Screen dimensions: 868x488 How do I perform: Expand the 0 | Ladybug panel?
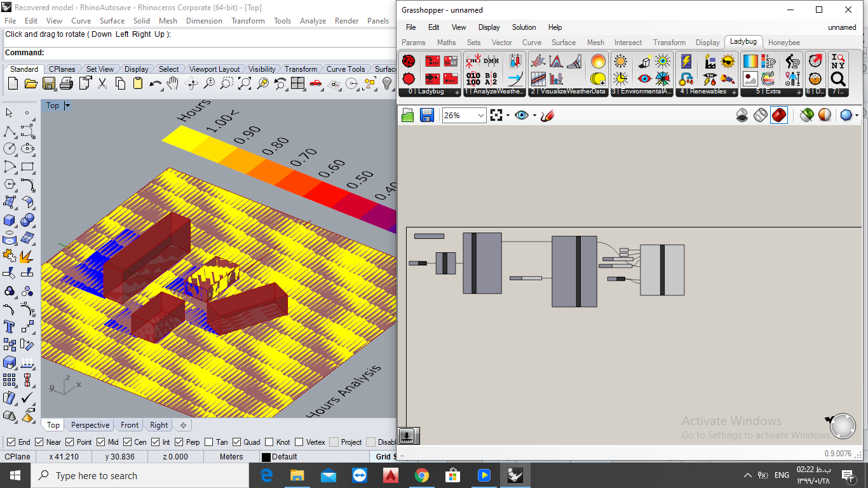click(458, 92)
